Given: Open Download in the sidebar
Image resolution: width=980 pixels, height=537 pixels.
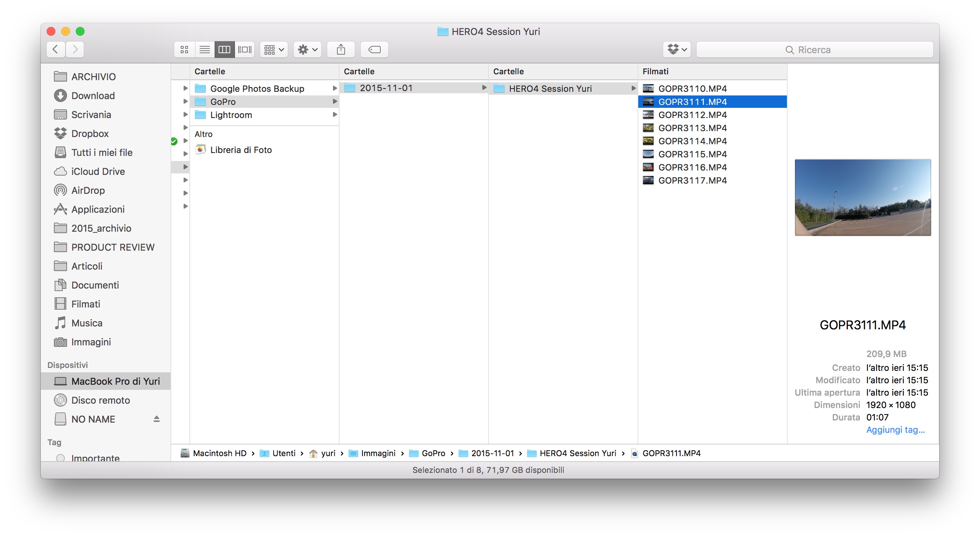Looking at the screenshot, I should [93, 95].
